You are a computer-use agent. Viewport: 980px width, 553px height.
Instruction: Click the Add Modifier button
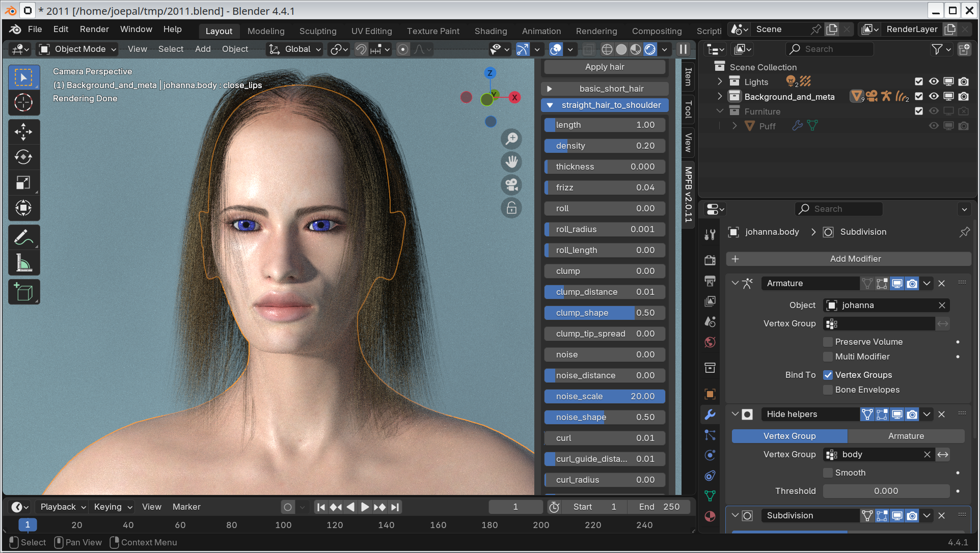click(849, 259)
